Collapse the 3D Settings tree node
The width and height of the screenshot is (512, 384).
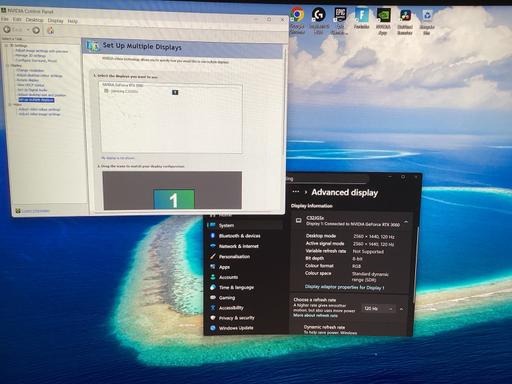click(x=7, y=46)
